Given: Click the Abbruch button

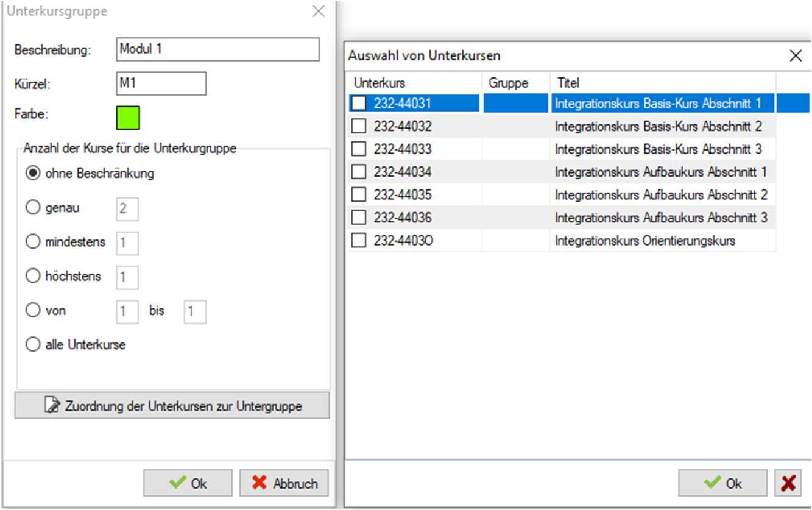Looking at the screenshot, I should coord(284,483).
